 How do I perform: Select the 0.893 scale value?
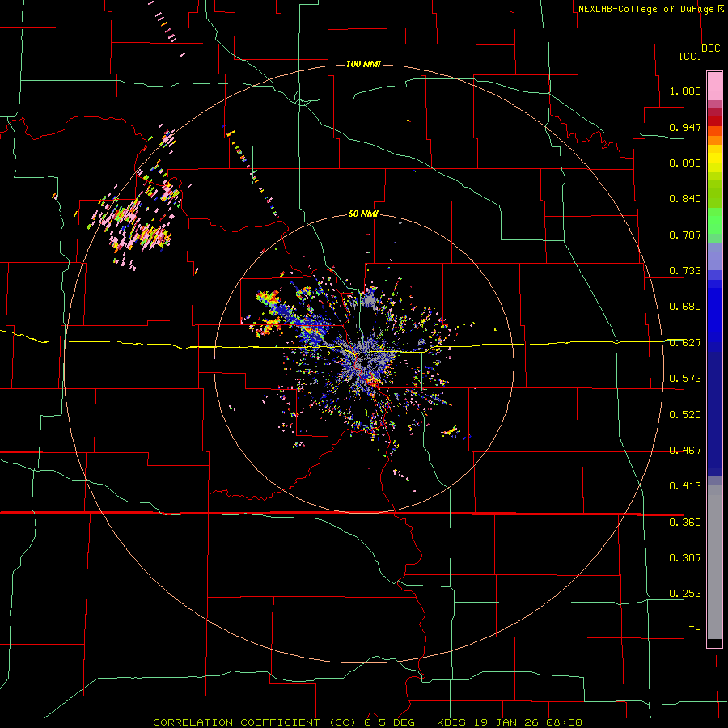tap(685, 163)
